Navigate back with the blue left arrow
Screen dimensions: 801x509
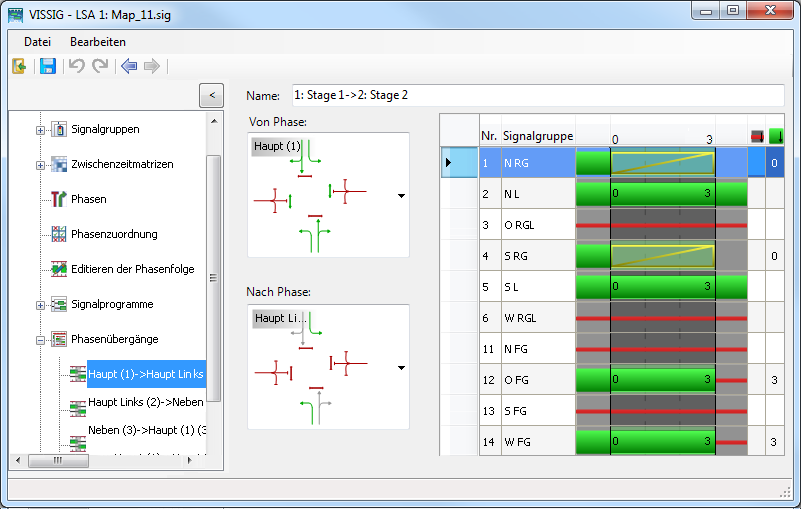[128, 66]
